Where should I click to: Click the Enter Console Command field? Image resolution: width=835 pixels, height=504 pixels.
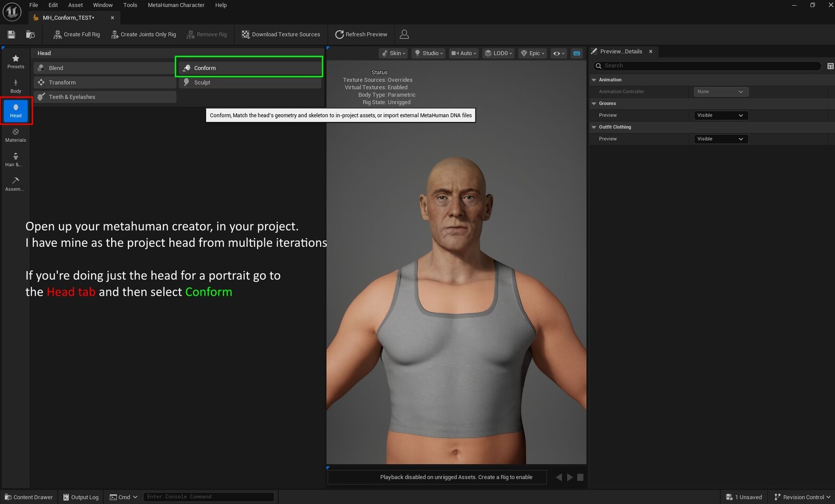(x=209, y=497)
